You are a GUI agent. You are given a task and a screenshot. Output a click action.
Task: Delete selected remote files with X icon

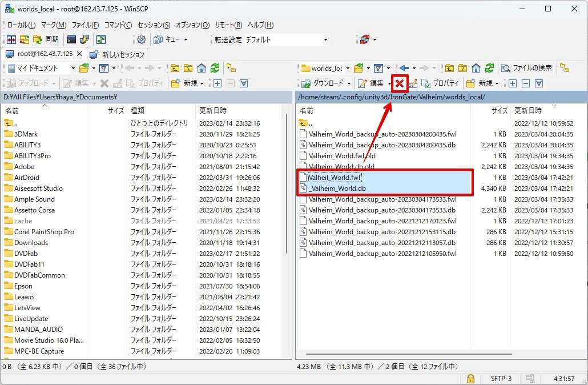pos(400,83)
